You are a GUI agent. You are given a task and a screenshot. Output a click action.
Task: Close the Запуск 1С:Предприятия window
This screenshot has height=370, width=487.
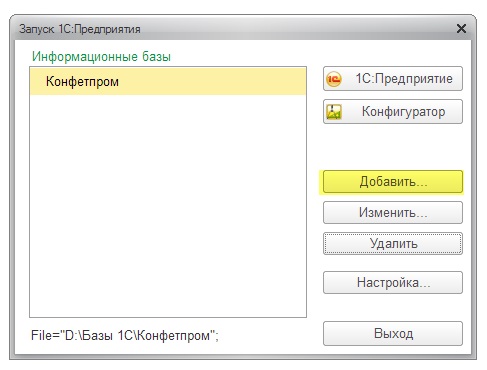point(461,29)
